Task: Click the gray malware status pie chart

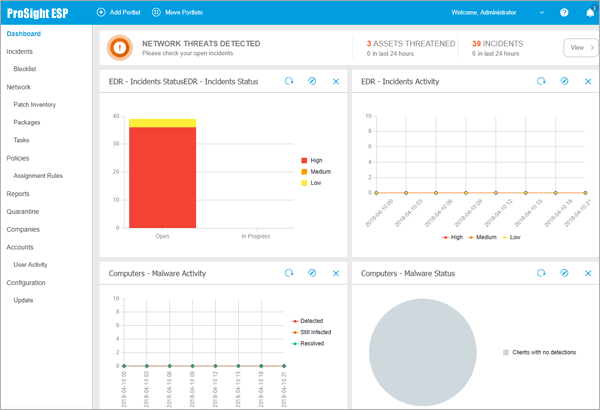Action: click(423, 352)
